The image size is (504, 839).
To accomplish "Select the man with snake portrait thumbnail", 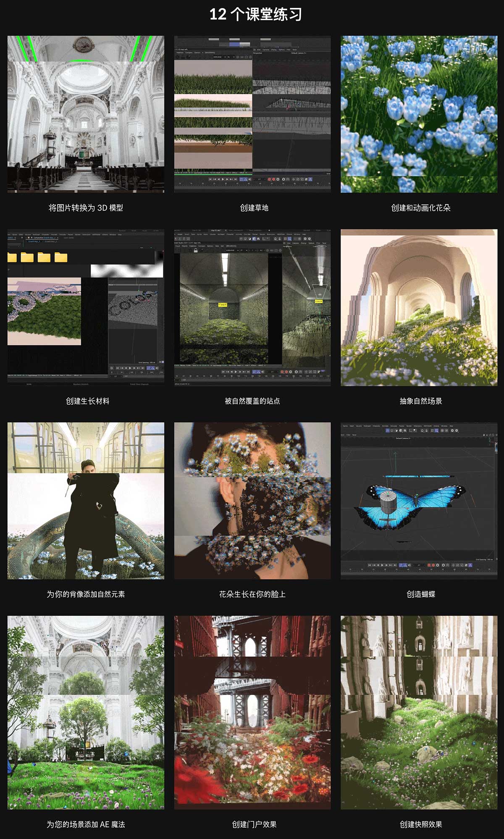I will tap(86, 501).
